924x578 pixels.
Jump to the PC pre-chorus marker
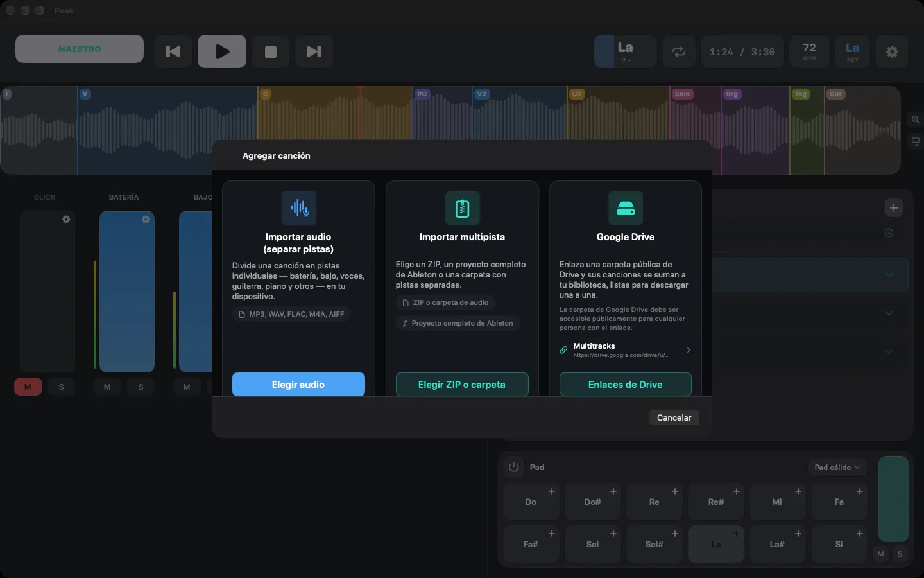pos(422,94)
